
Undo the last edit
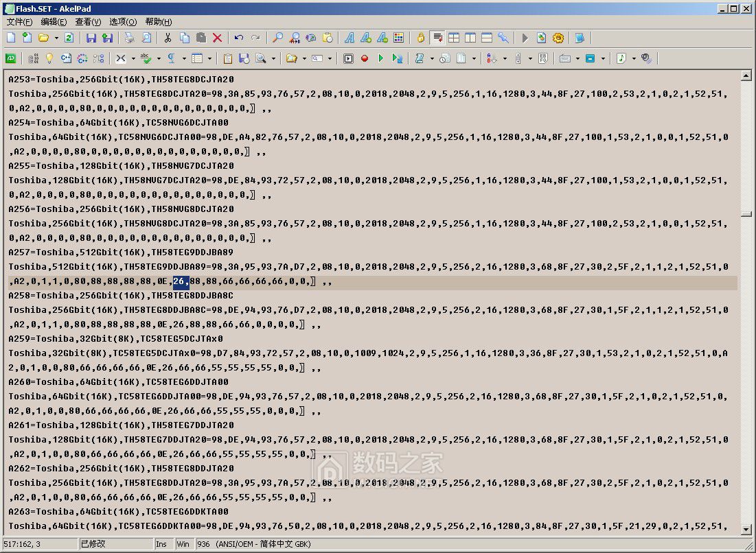point(239,38)
